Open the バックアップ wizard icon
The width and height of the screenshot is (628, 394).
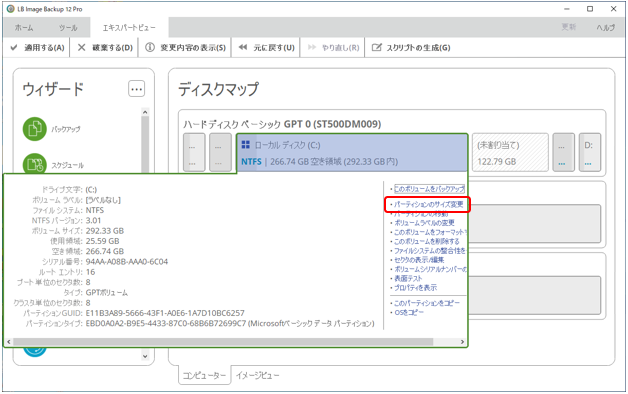[x=35, y=129]
